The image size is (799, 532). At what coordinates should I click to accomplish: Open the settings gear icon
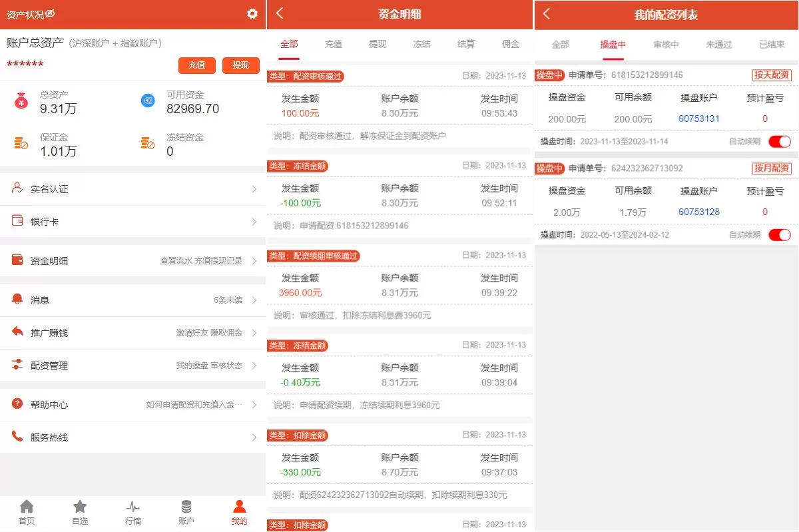pyautogui.click(x=252, y=13)
